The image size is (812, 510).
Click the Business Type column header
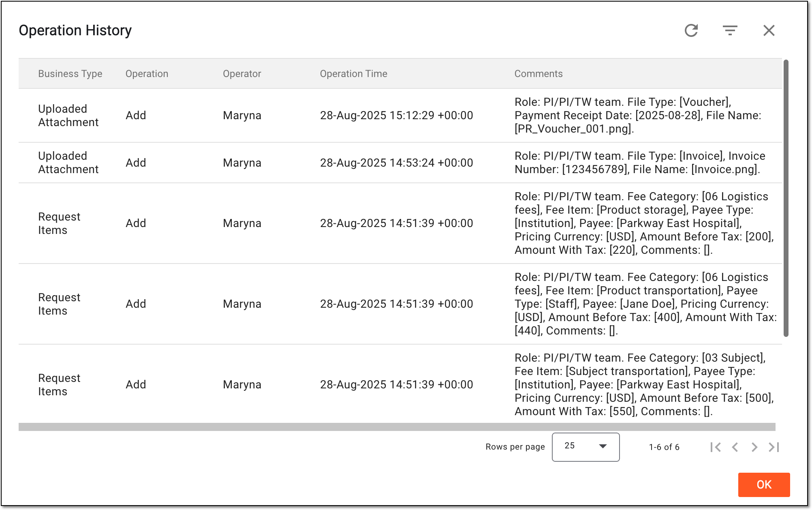click(x=70, y=74)
